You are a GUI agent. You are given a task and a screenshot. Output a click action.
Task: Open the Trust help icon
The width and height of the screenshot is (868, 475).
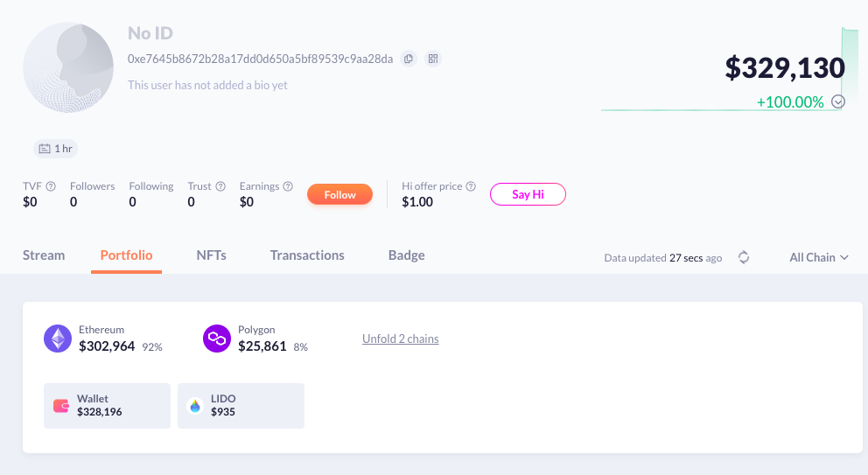click(x=220, y=186)
